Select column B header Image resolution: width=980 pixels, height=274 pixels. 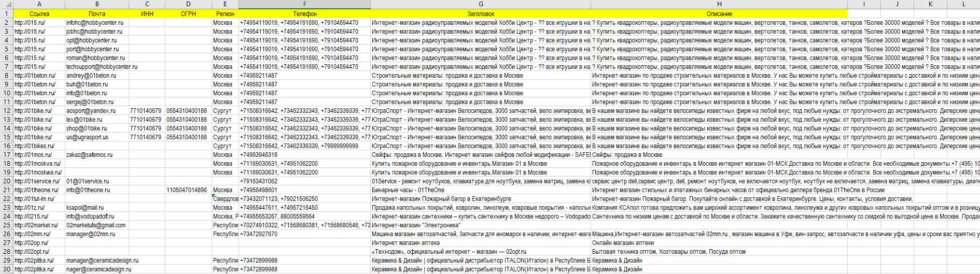[x=96, y=4]
